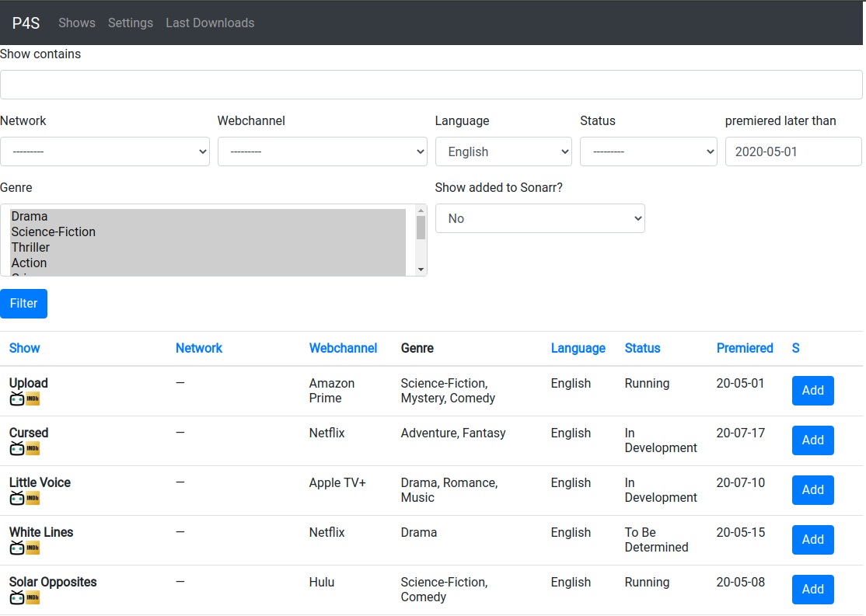Open Last Downloads in the navbar
The width and height of the screenshot is (866, 616).
point(211,23)
